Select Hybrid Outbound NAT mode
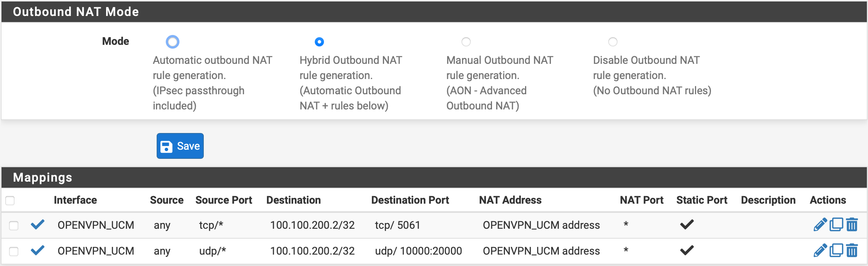Image resolution: width=868 pixels, height=266 pixels. click(319, 42)
